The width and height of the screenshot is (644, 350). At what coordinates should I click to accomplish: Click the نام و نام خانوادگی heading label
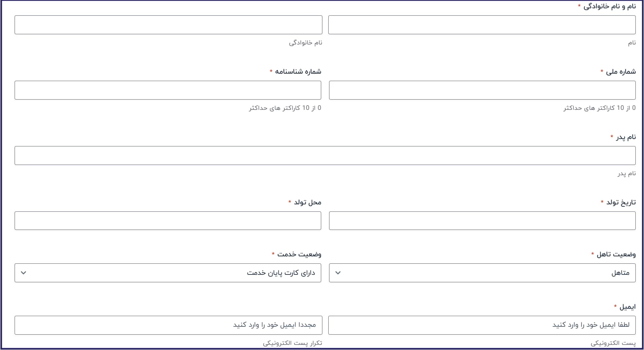pyautogui.click(x=609, y=6)
